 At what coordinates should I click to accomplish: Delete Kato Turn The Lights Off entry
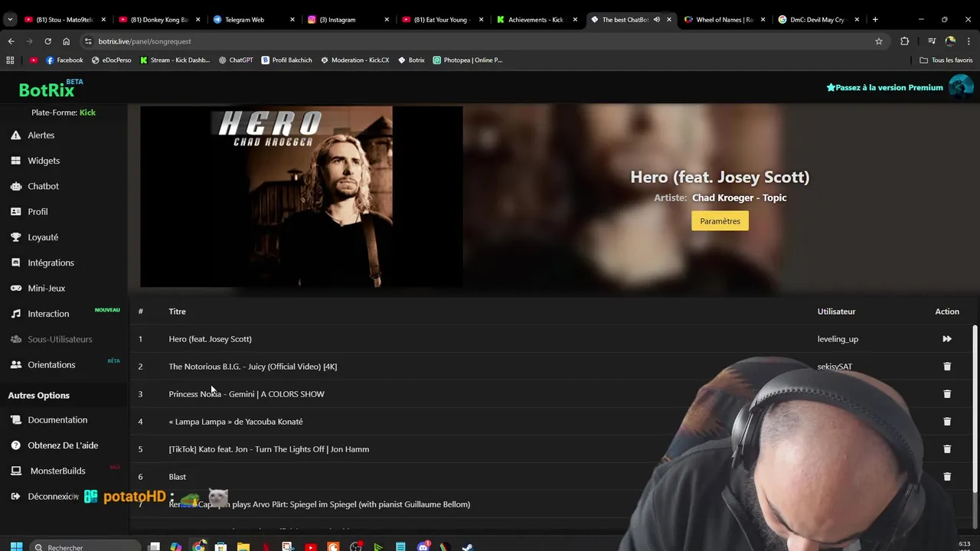(x=947, y=449)
